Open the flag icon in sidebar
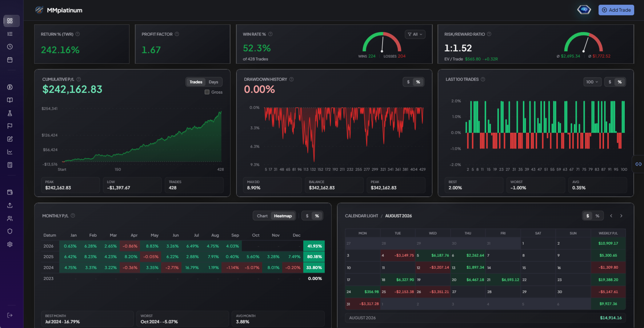This screenshot has width=644, height=328. 10,126
